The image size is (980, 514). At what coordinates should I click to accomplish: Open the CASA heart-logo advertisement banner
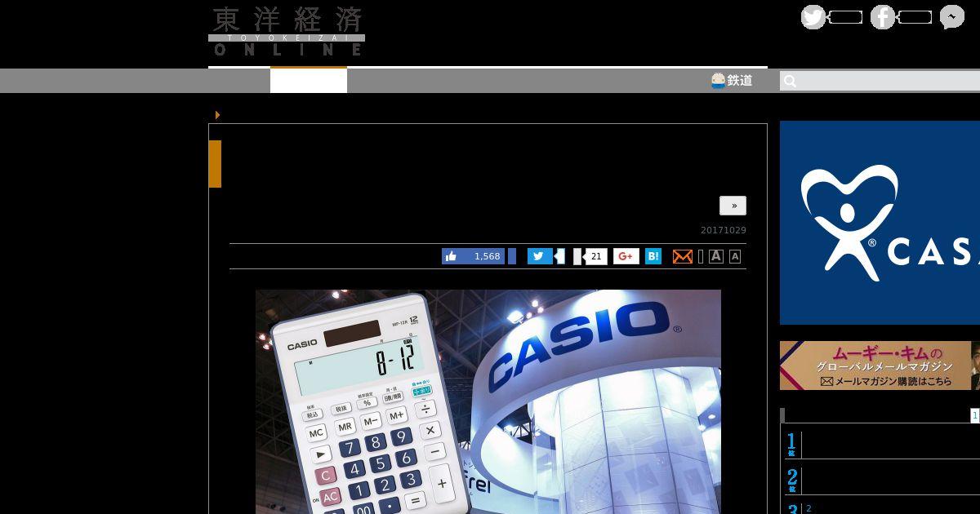point(880,223)
